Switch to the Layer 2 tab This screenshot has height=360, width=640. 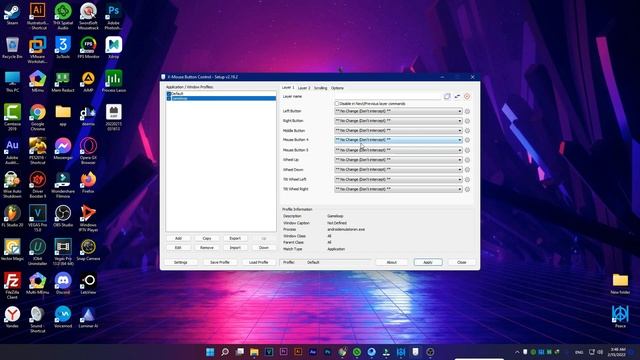(x=304, y=88)
